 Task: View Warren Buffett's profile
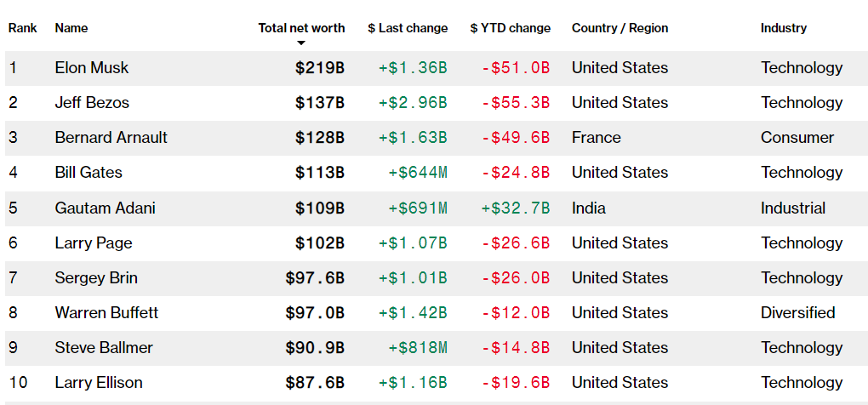106,313
